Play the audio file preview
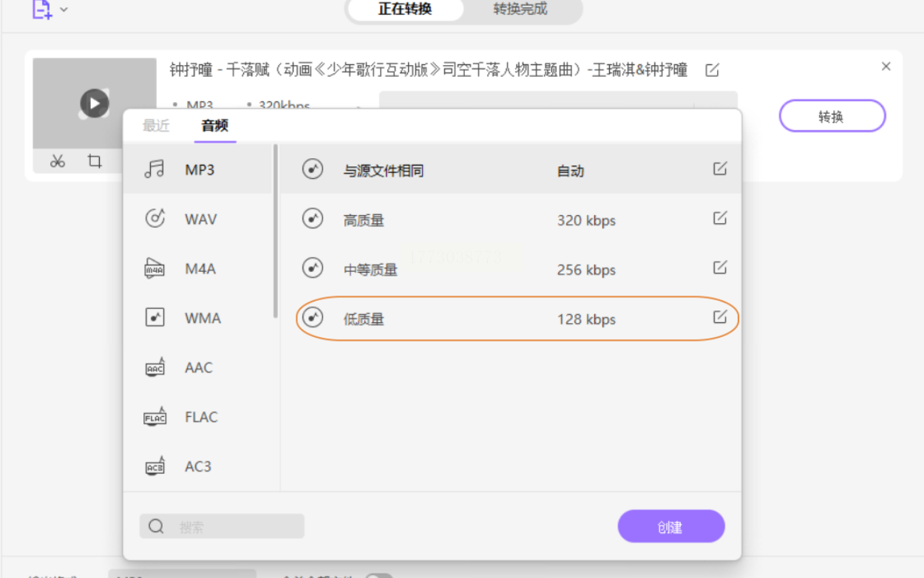Screen dimensions: 924x578 click(x=94, y=103)
